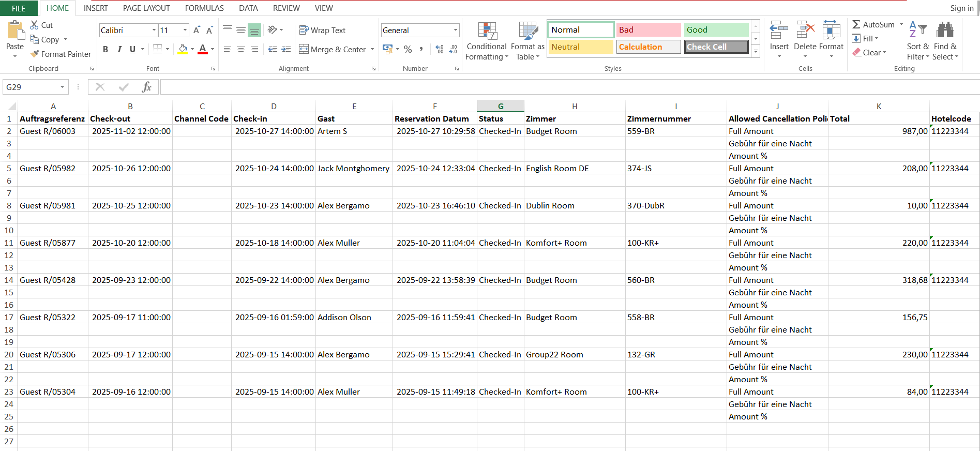This screenshot has width=980, height=451.
Task: Click the AutoSum sigma icon
Action: click(x=856, y=24)
